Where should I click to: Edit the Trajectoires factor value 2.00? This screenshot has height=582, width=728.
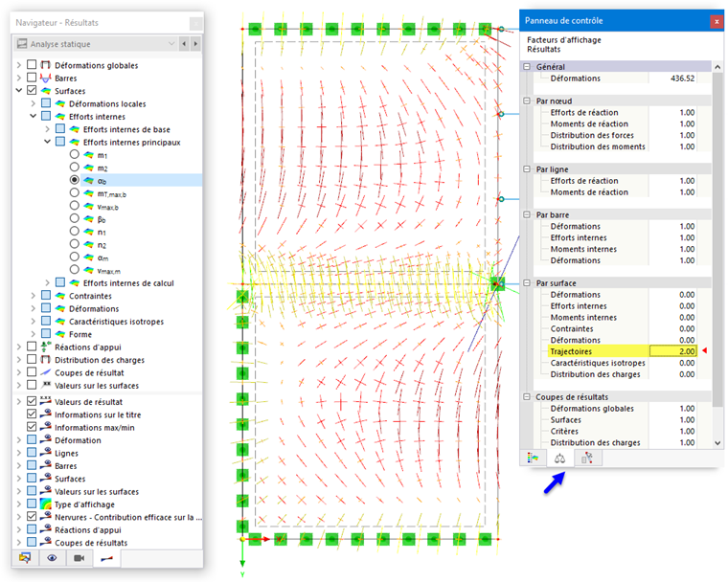pyautogui.click(x=672, y=351)
